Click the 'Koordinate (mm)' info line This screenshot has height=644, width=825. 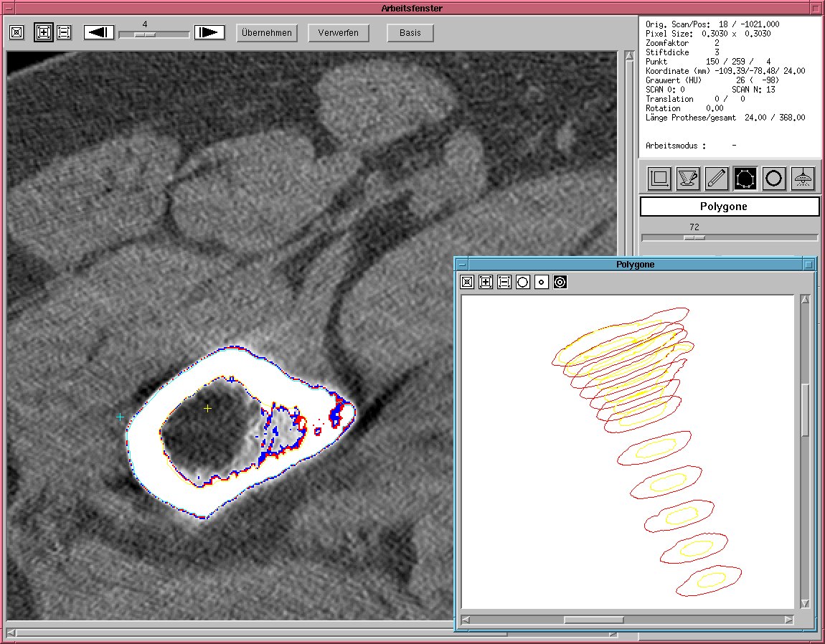(725, 71)
